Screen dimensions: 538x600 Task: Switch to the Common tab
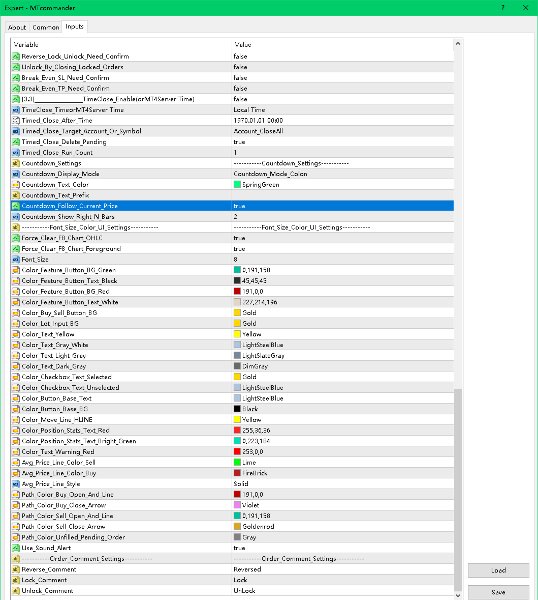click(46, 27)
